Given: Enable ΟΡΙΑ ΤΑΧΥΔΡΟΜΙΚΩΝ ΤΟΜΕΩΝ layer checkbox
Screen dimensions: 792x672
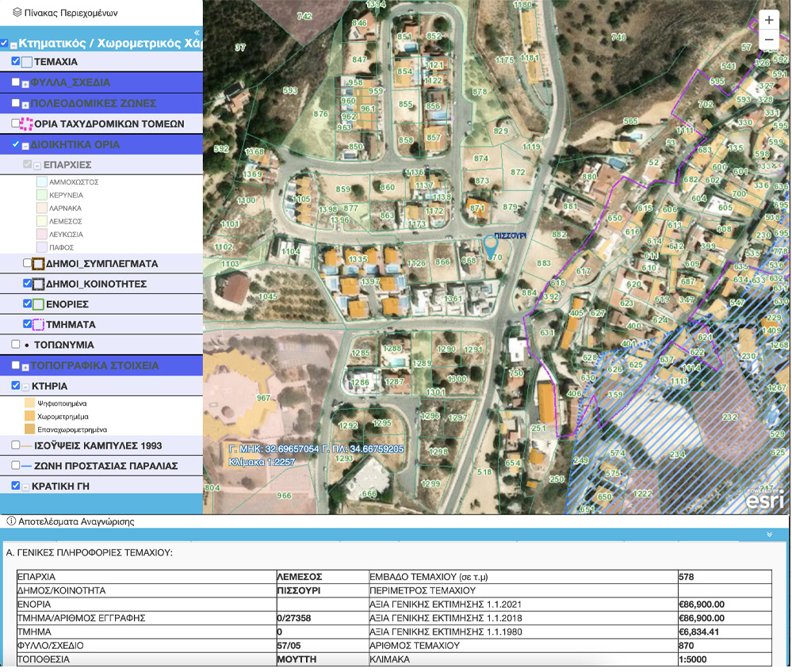Looking at the screenshot, I should pos(16,124).
